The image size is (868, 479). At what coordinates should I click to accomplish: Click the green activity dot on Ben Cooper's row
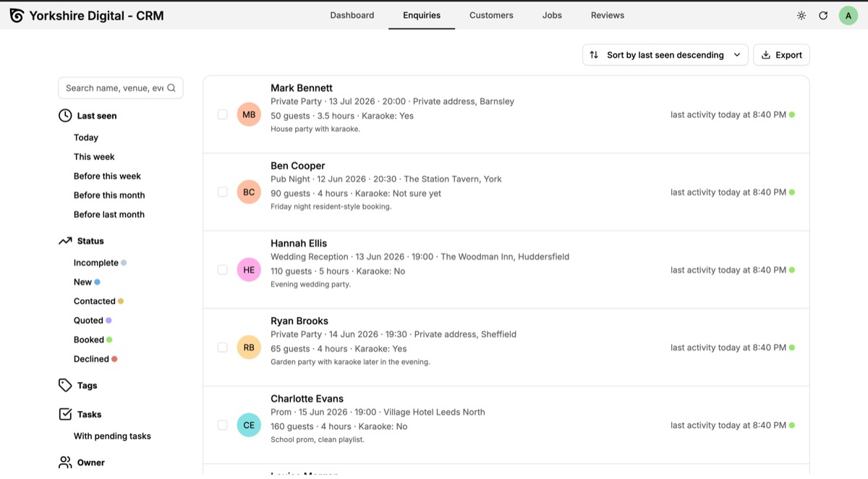(792, 192)
